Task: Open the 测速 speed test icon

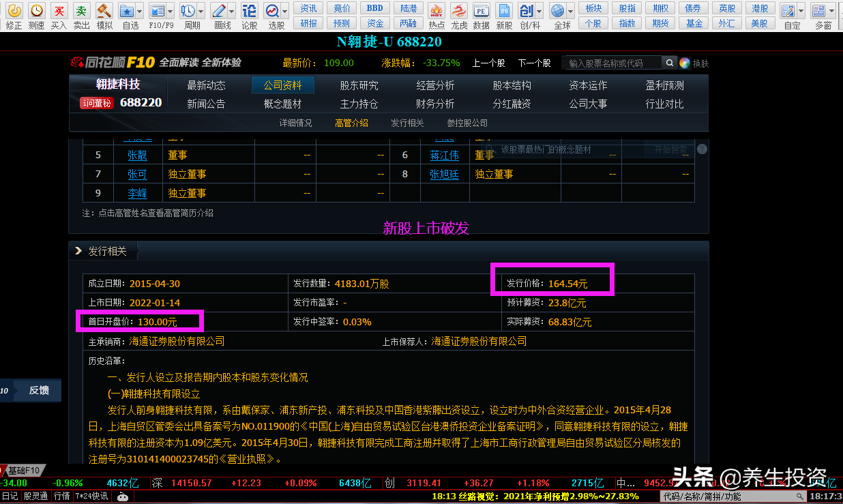Action: 37,11
